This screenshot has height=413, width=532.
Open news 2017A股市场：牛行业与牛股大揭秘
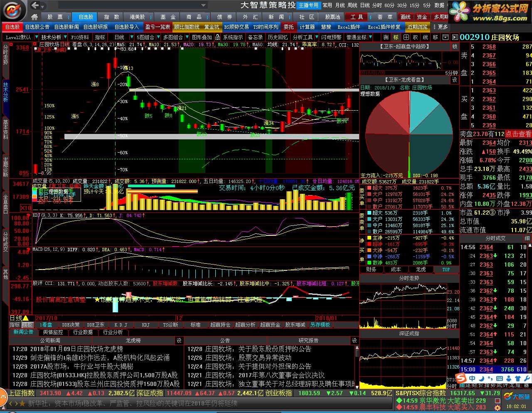(73, 366)
